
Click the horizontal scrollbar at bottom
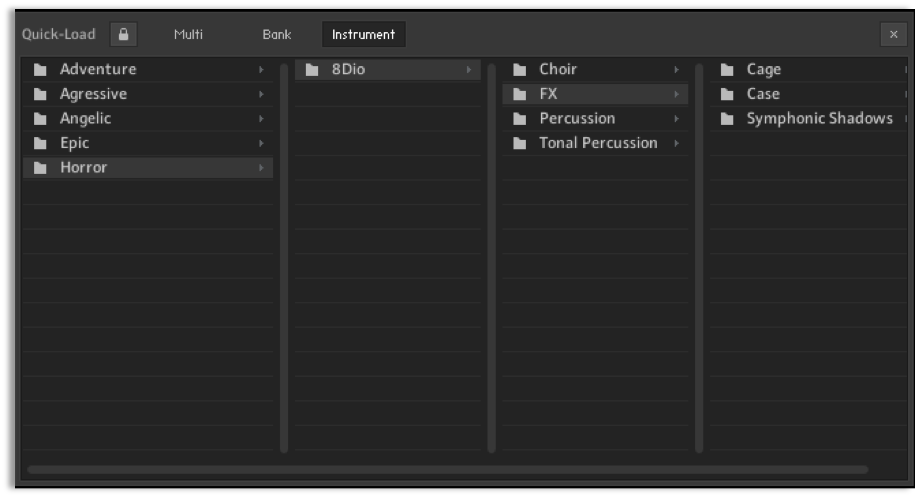click(448, 470)
